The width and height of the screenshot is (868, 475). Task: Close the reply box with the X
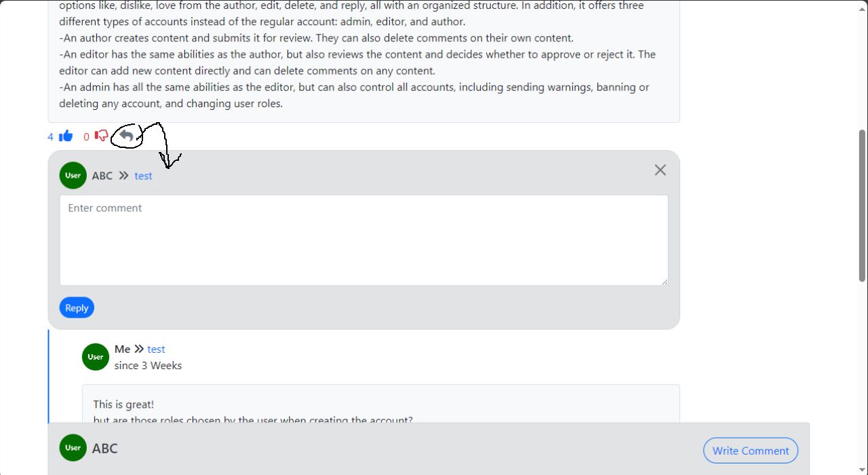click(660, 170)
